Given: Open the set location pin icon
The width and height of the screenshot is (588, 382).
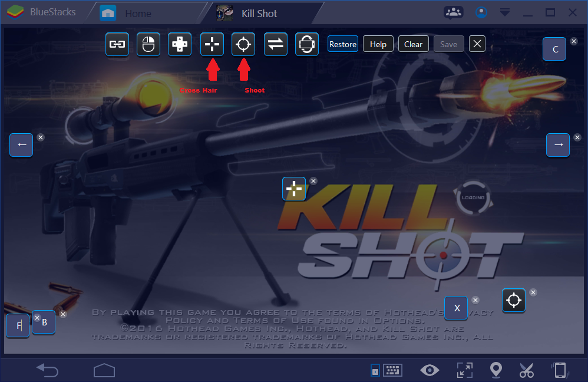Looking at the screenshot, I should click(x=495, y=370).
